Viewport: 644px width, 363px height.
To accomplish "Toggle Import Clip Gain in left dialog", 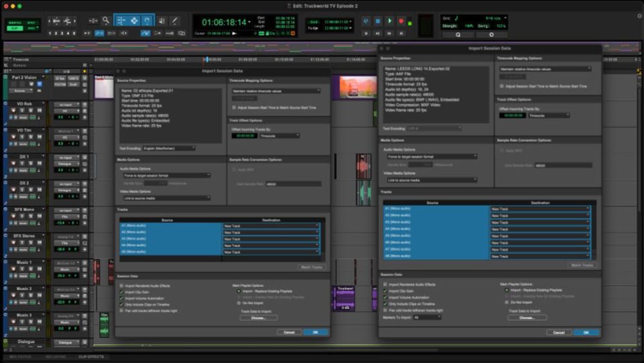I will 121,292.
